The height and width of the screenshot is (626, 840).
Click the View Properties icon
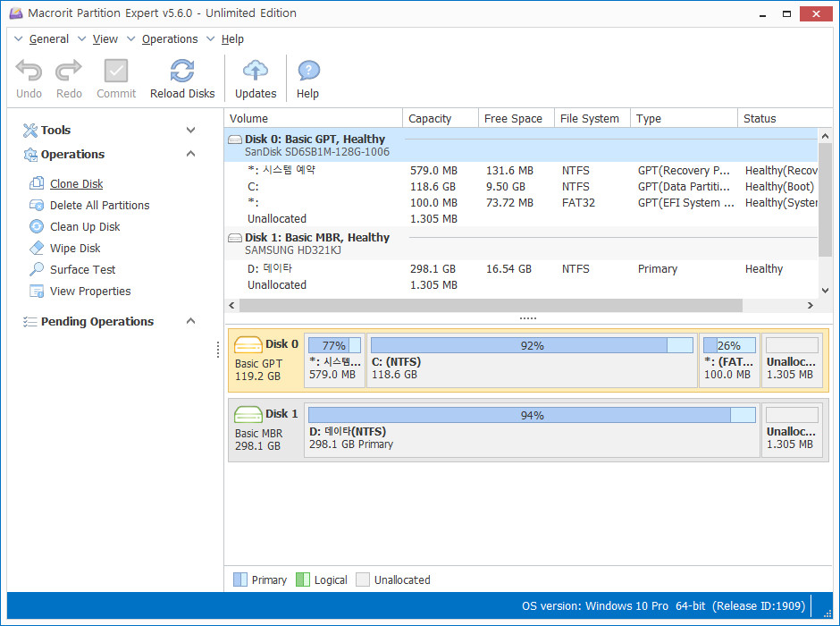(x=37, y=291)
